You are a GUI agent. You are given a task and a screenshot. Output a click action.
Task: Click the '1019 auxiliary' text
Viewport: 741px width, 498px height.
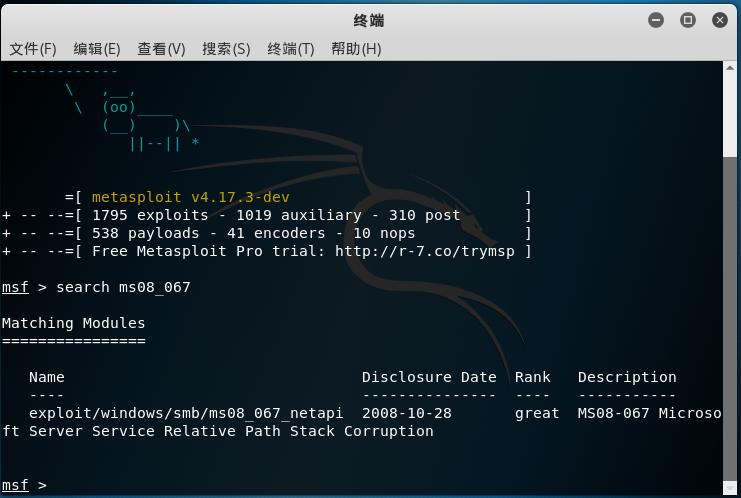(x=299, y=215)
